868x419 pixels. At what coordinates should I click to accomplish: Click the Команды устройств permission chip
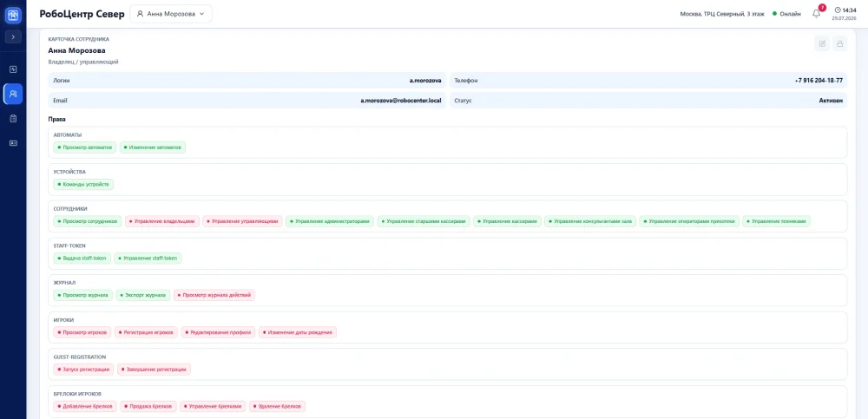[x=83, y=184]
